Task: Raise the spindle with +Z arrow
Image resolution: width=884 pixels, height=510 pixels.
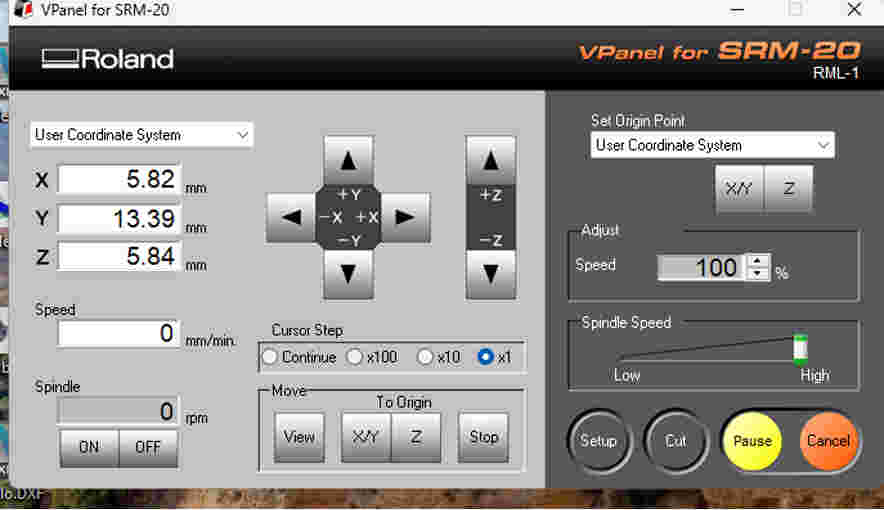Action: tap(490, 161)
